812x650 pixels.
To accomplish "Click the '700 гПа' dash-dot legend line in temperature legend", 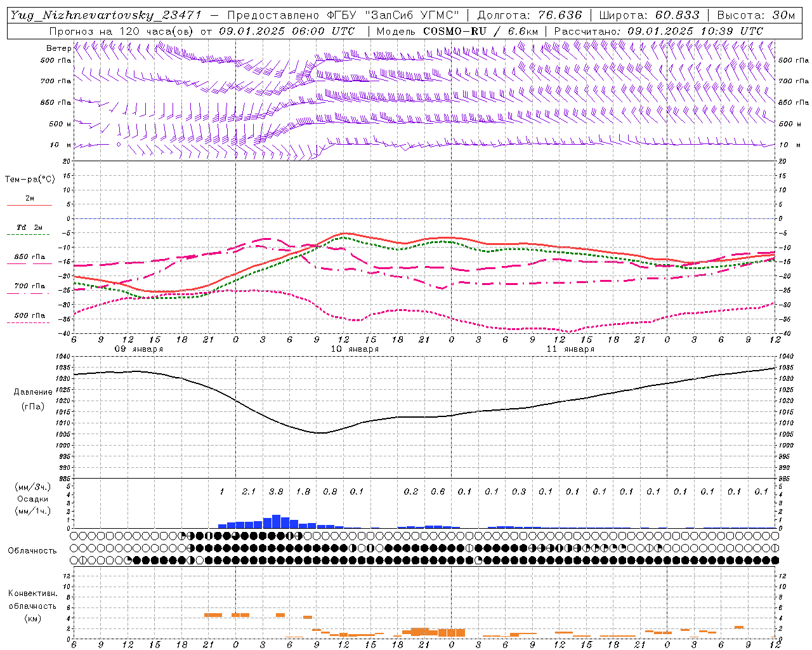I will tap(29, 293).
